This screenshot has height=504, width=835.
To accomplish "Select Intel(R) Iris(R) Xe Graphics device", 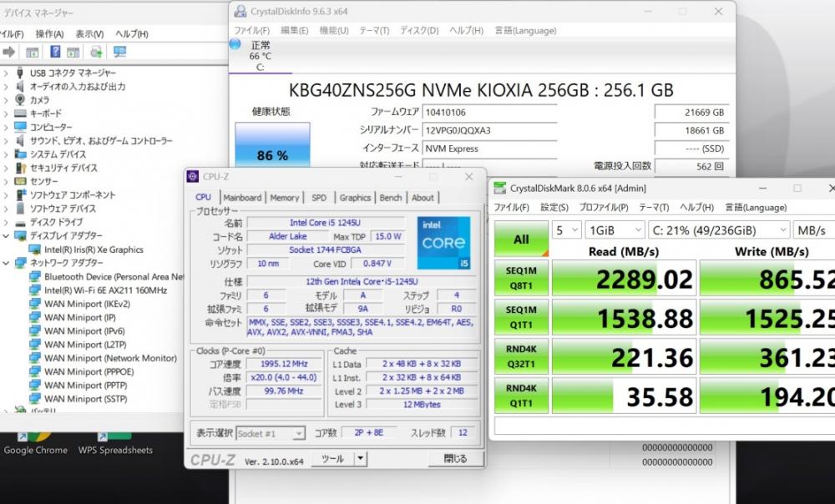I will pos(94,249).
